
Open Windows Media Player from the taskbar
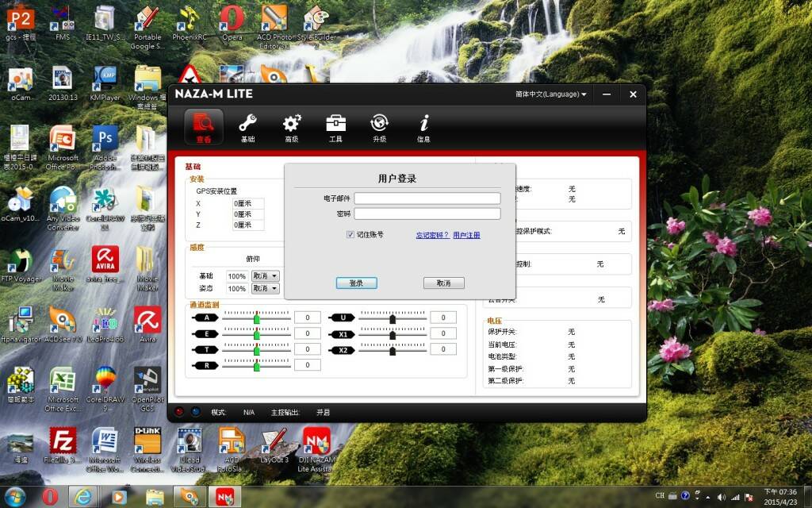pyautogui.click(x=119, y=497)
